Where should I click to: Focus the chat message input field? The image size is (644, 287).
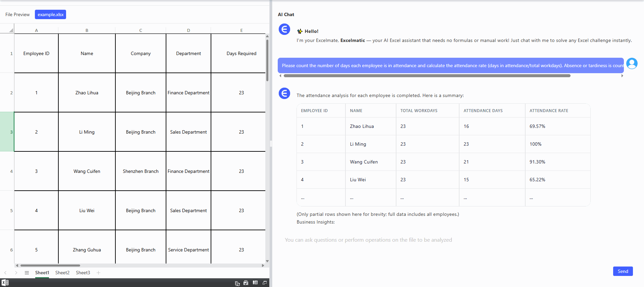coord(436,240)
